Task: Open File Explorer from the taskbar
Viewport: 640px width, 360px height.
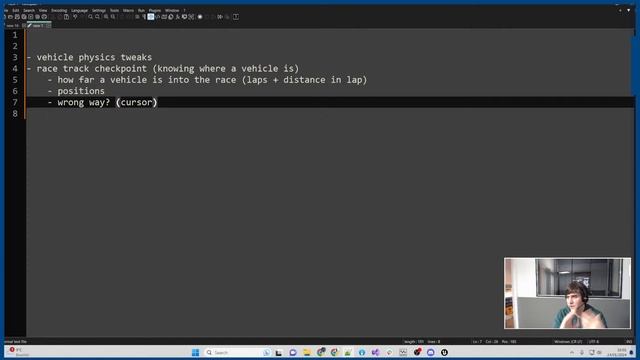Action: pyautogui.click(x=307, y=352)
